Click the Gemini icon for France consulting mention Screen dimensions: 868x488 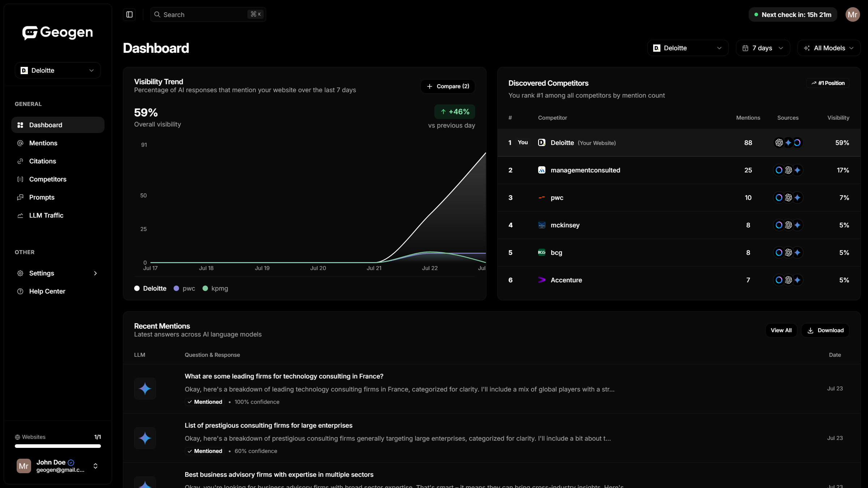click(x=145, y=389)
